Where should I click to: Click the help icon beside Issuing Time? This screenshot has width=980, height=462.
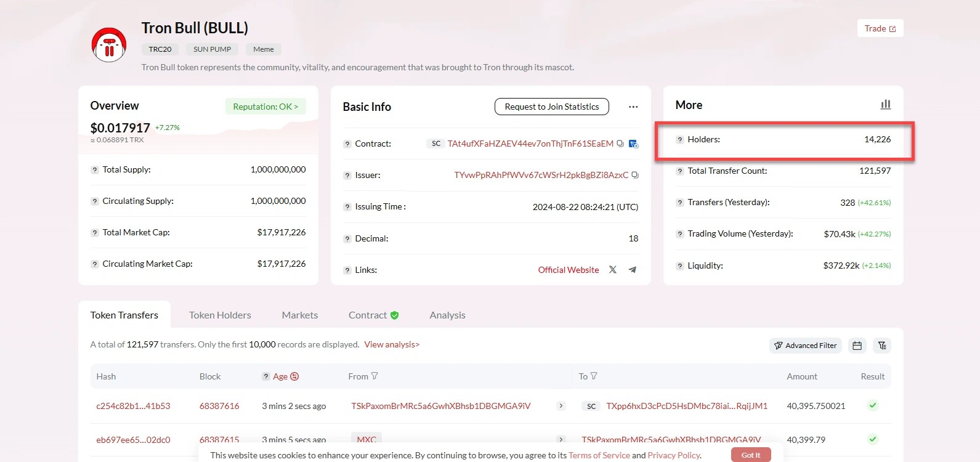[x=347, y=207]
